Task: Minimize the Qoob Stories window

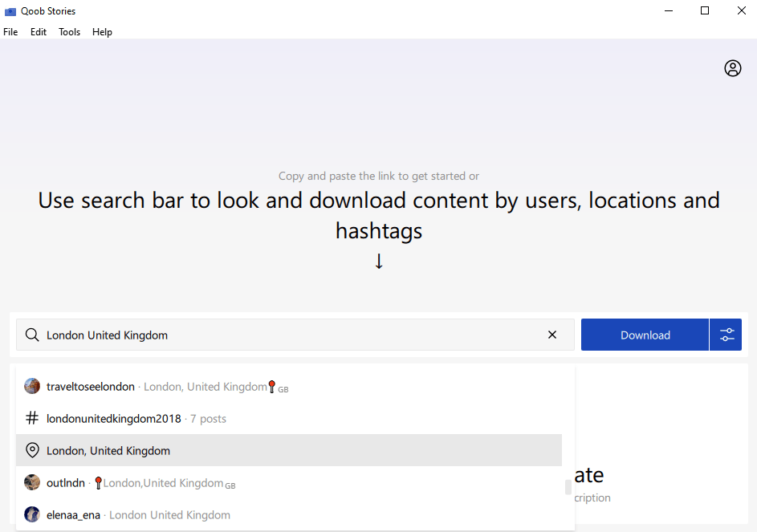Action: [x=669, y=10]
